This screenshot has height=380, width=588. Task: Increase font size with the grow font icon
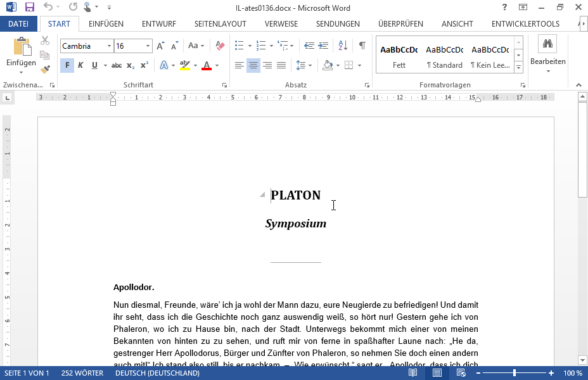[x=160, y=46]
